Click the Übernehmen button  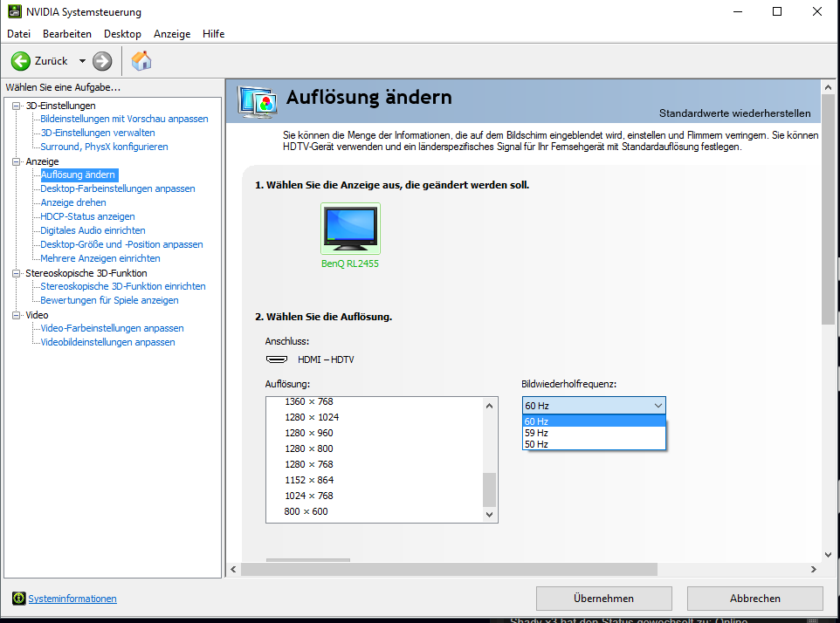pos(603,599)
